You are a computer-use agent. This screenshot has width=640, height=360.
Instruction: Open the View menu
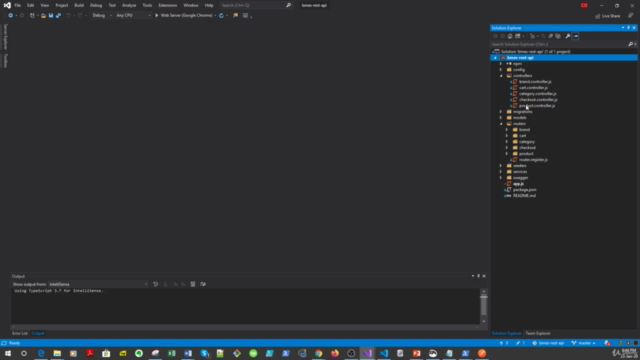(44, 5)
